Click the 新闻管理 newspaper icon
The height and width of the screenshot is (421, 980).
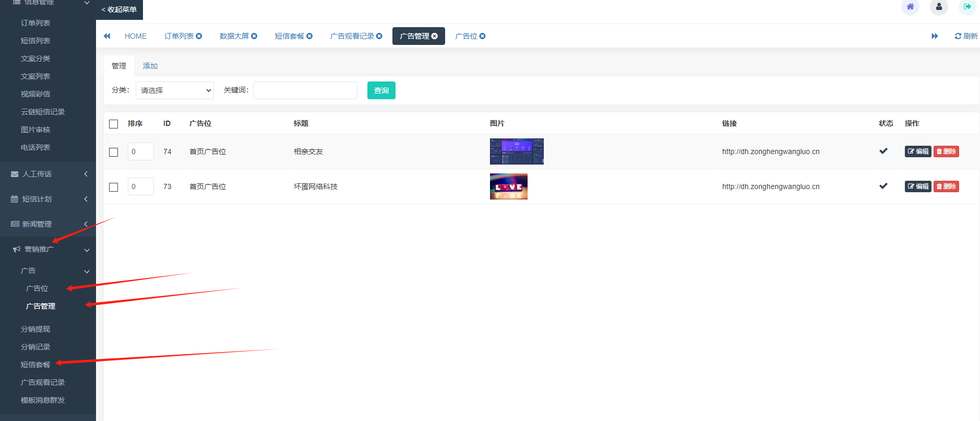point(15,224)
